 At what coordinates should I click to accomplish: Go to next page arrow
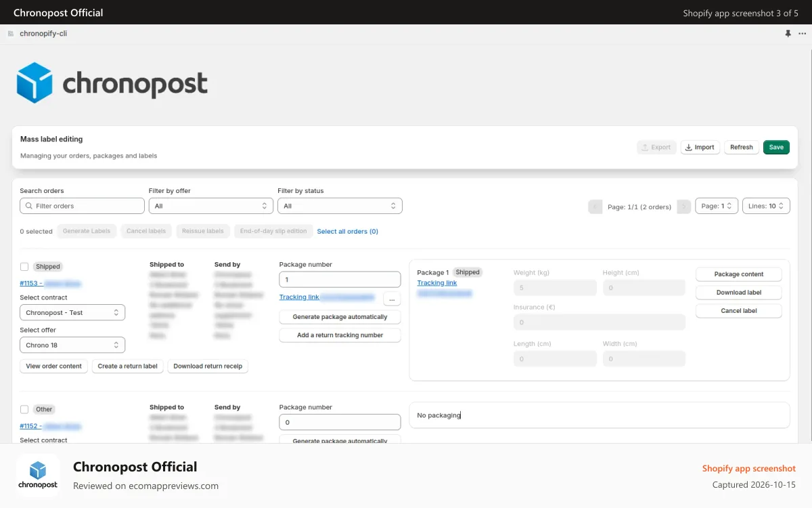684,207
